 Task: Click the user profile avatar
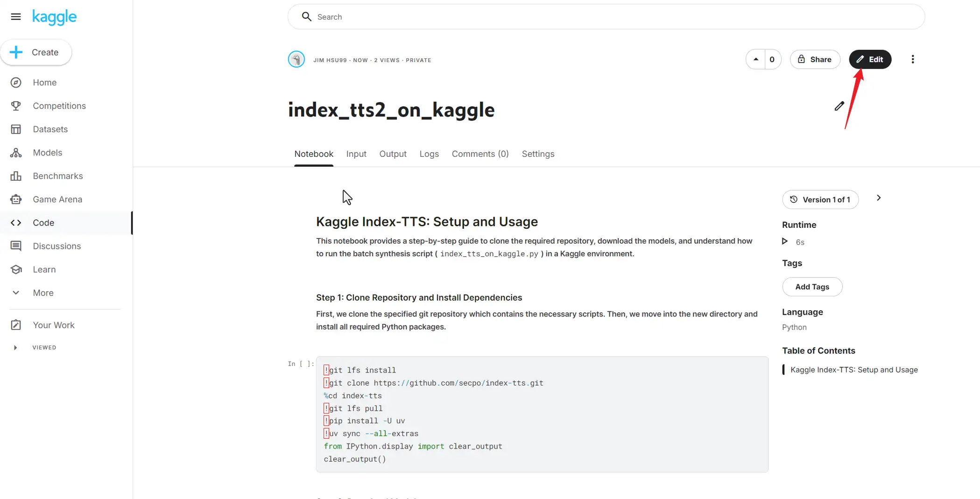click(296, 59)
